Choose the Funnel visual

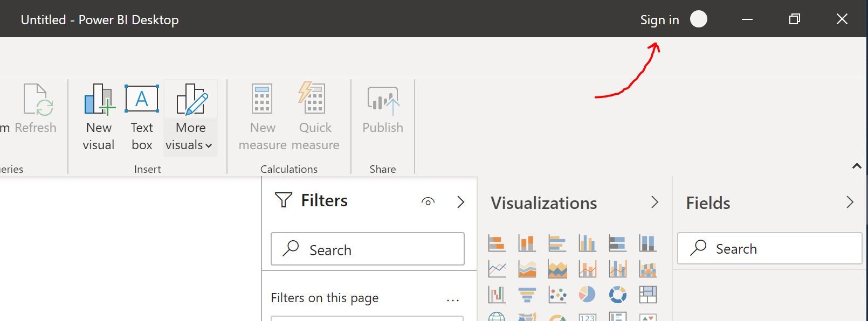click(x=527, y=295)
